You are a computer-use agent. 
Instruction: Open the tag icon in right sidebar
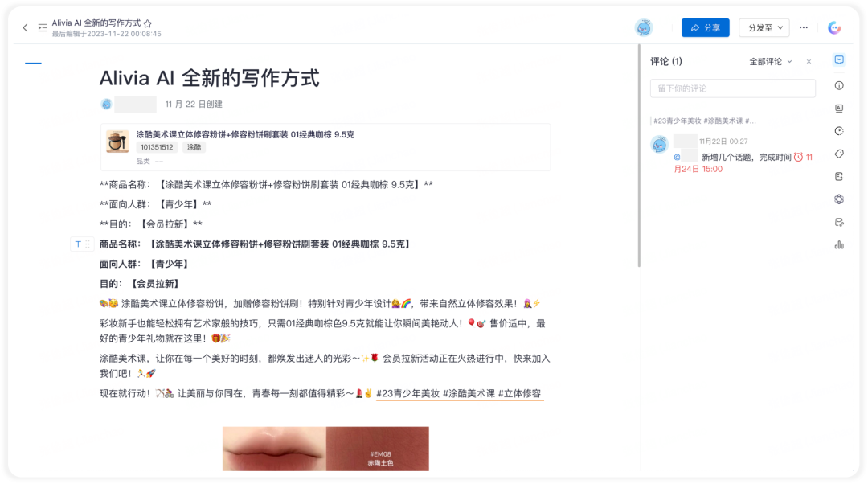click(839, 154)
